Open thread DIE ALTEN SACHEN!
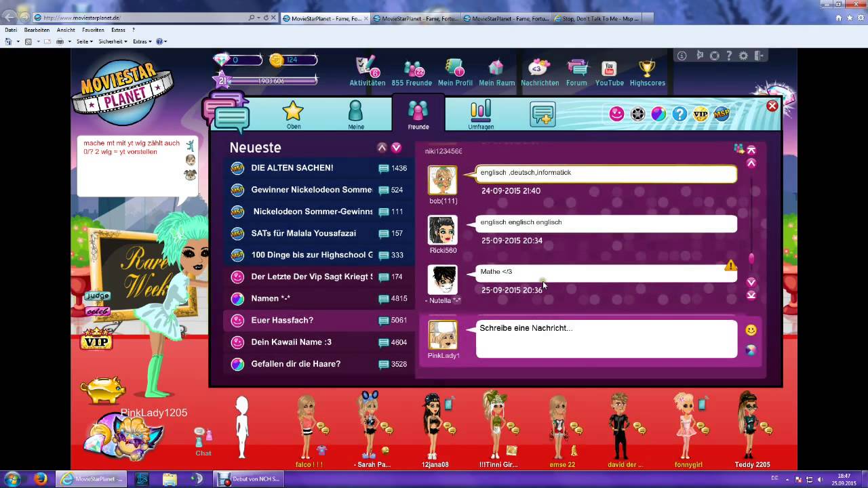Image resolution: width=868 pixels, height=488 pixels. pyautogui.click(x=318, y=168)
